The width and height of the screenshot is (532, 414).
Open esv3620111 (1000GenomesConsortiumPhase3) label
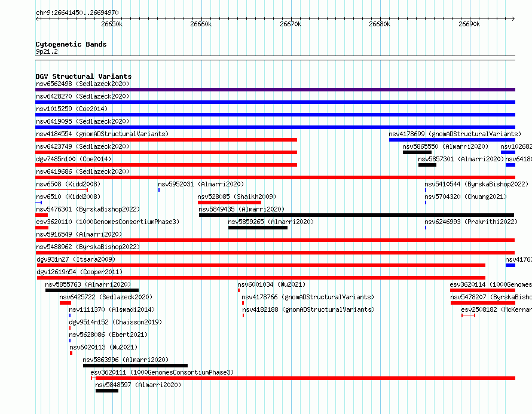(162, 372)
